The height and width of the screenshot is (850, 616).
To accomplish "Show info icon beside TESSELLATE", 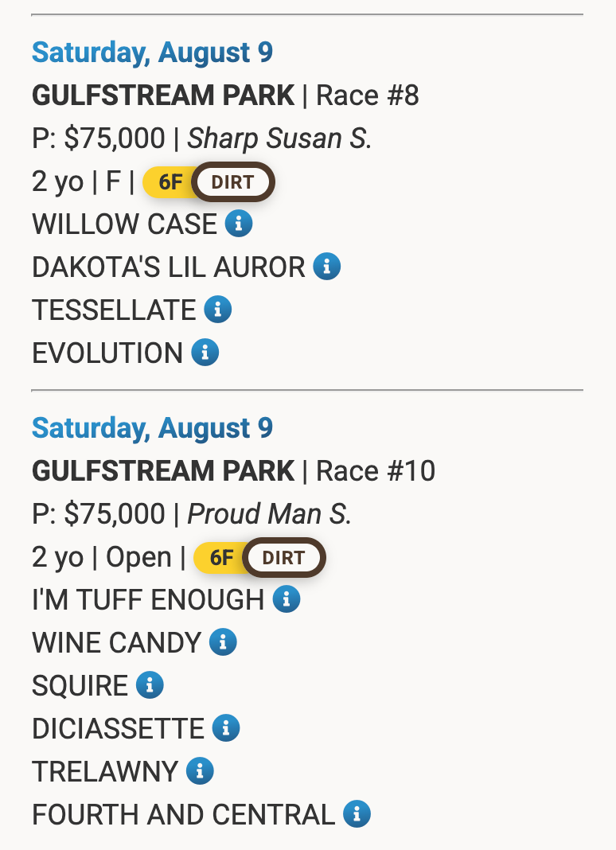I will click(x=218, y=310).
